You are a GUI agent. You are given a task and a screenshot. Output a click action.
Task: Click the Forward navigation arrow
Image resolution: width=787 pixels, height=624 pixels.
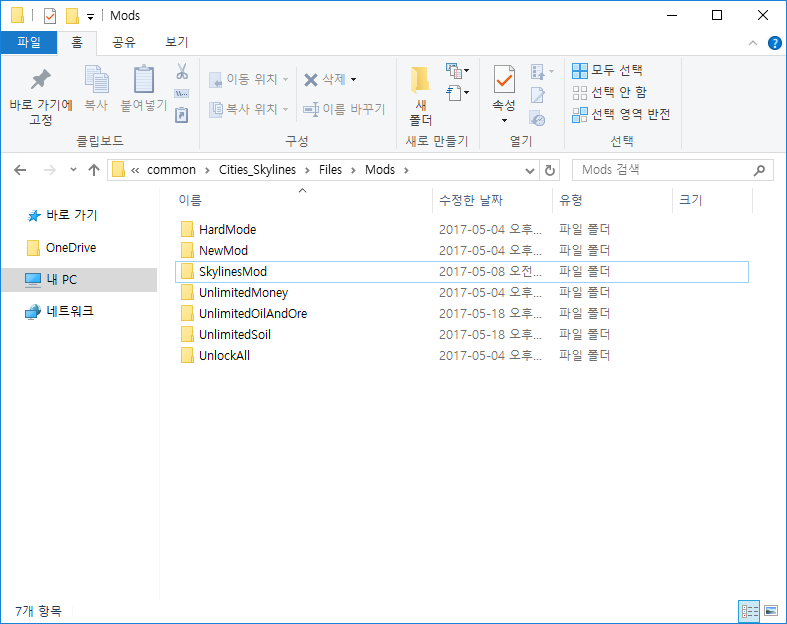point(50,170)
